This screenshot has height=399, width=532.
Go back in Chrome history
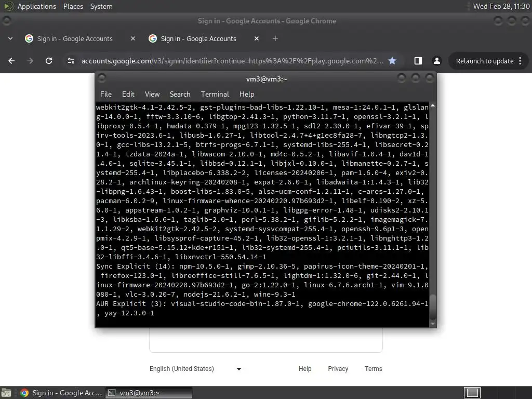click(x=11, y=61)
